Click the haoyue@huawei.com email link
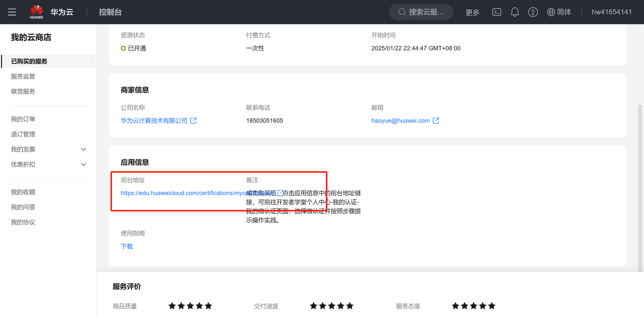This screenshot has height=317, width=644. pos(400,121)
